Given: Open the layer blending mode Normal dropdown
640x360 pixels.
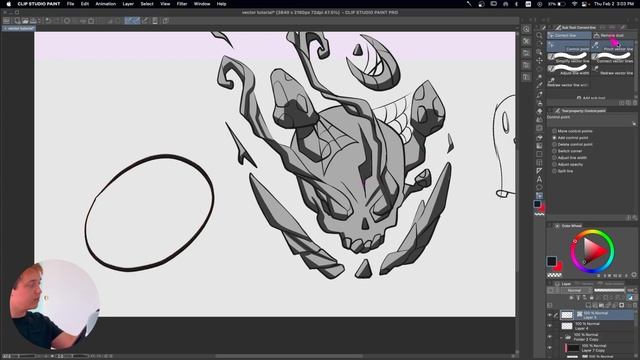Looking at the screenshot, I should click(576, 290).
